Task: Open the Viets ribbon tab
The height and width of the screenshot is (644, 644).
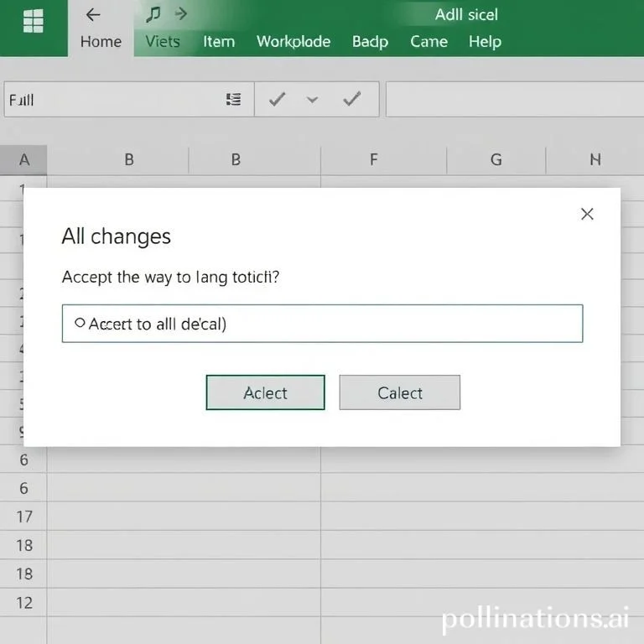Action: coord(163,41)
